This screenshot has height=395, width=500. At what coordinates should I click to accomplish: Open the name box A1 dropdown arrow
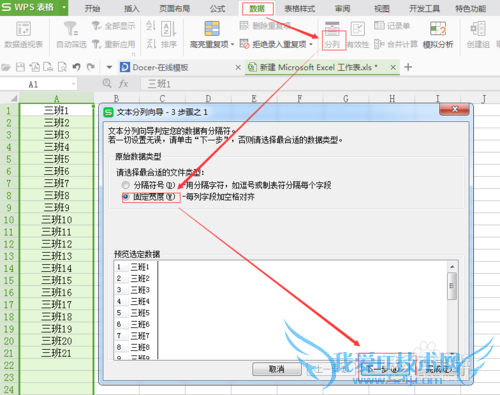click(x=73, y=84)
